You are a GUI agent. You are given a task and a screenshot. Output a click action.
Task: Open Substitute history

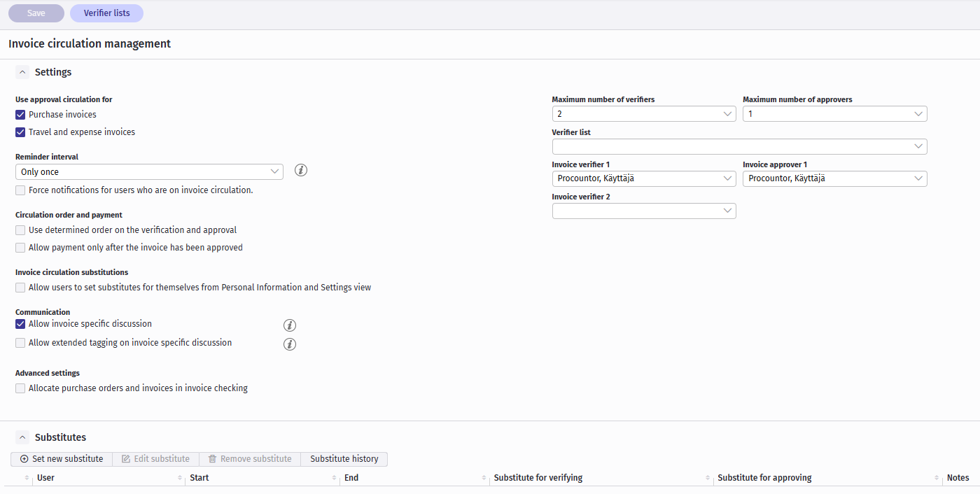click(x=344, y=459)
